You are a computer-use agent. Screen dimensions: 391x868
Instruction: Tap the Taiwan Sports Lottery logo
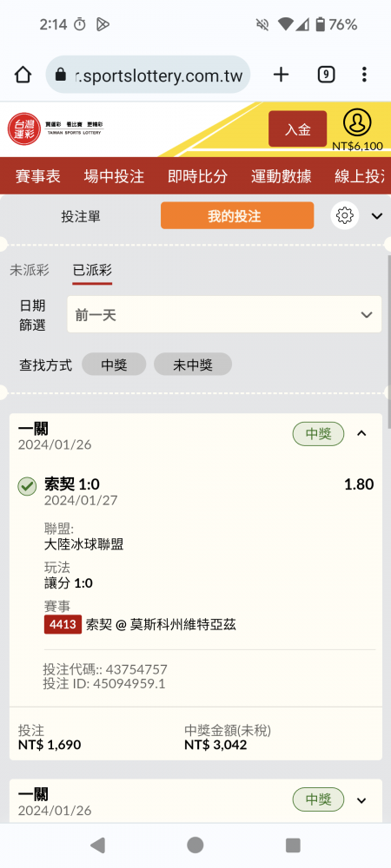tap(56, 129)
